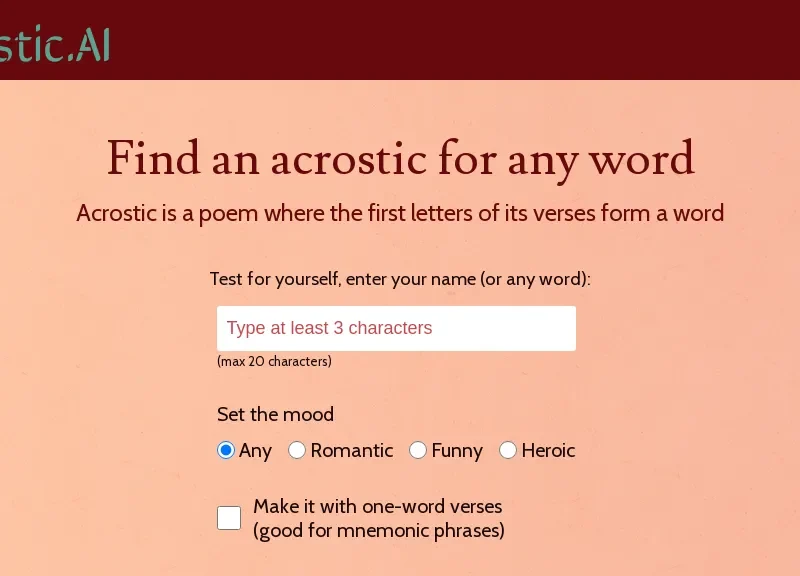The image size is (800, 576).
Task: Click the 'Set the mood' section heading
Action: point(276,414)
